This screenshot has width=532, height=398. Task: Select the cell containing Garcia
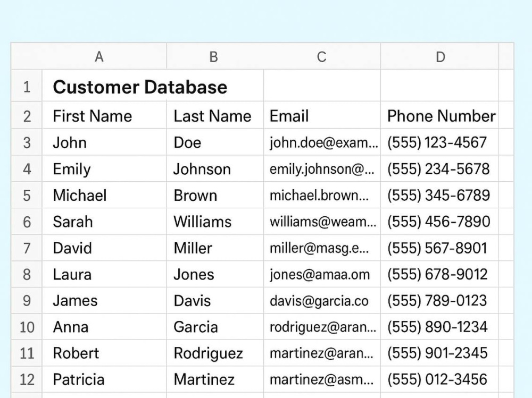click(215, 326)
